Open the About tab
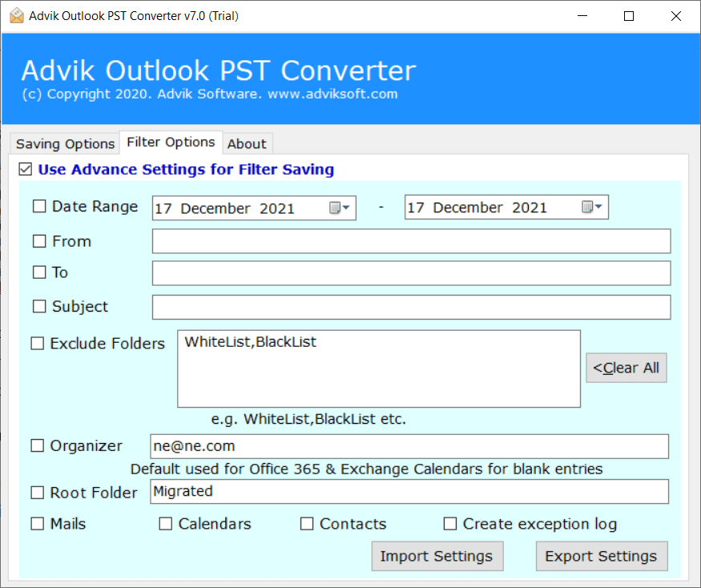 click(x=247, y=144)
